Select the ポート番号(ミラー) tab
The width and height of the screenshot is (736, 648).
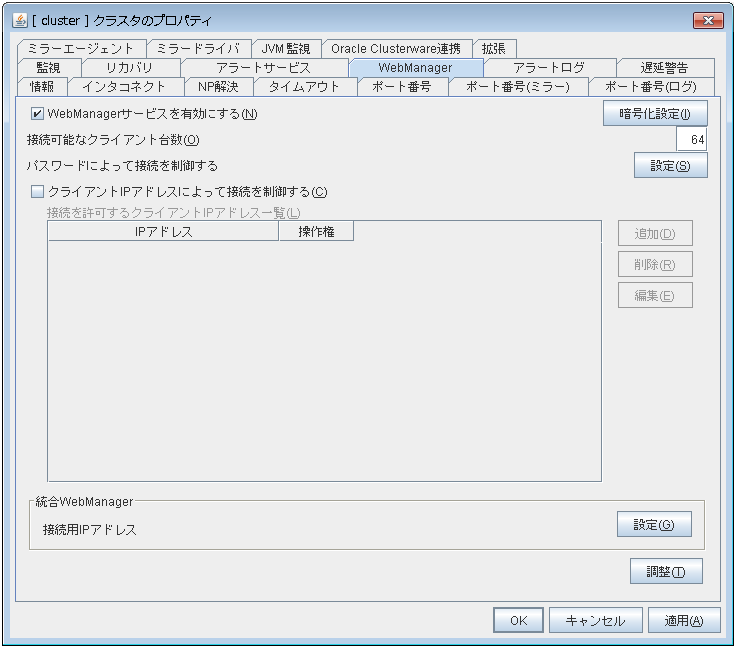tap(517, 86)
